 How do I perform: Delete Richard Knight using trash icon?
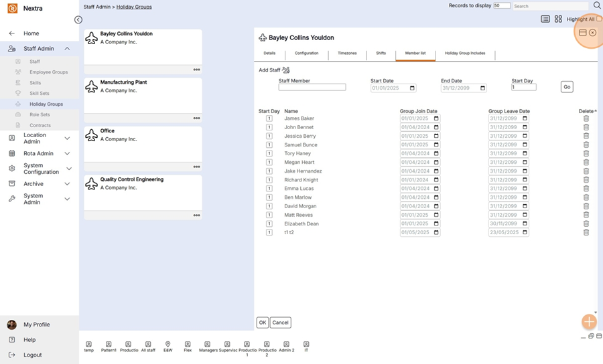click(x=586, y=180)
